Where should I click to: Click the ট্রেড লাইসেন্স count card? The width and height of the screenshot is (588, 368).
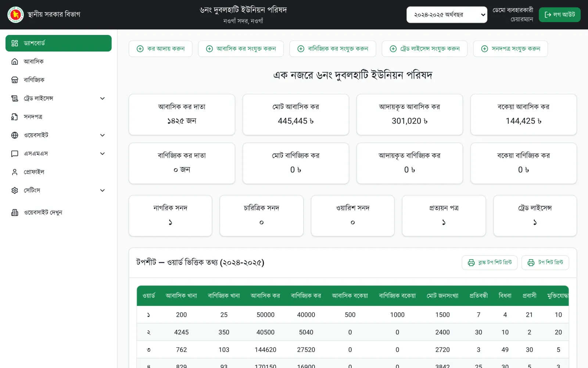[535, 216]
